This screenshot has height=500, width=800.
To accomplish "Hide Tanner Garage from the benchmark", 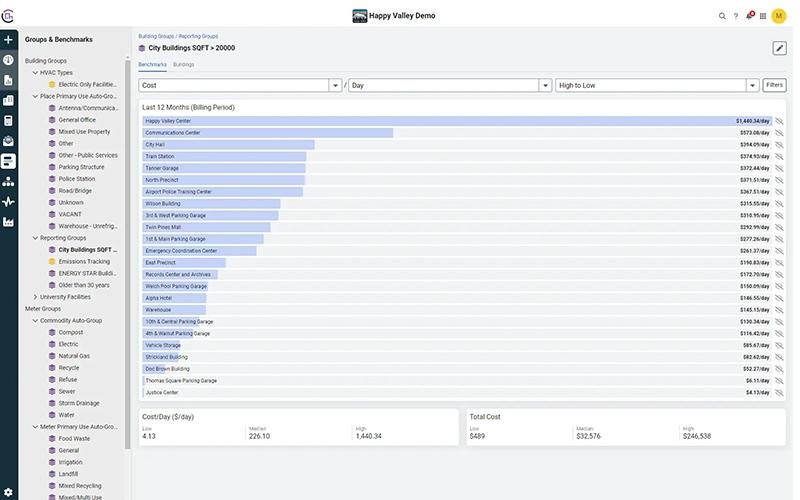I will [x=779, y=168].
